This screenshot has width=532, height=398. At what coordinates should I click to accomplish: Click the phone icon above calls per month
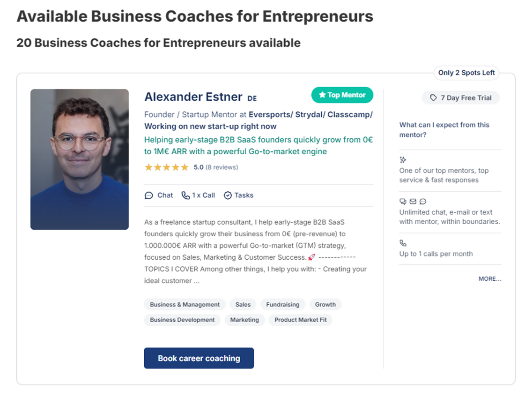(403, 243)
